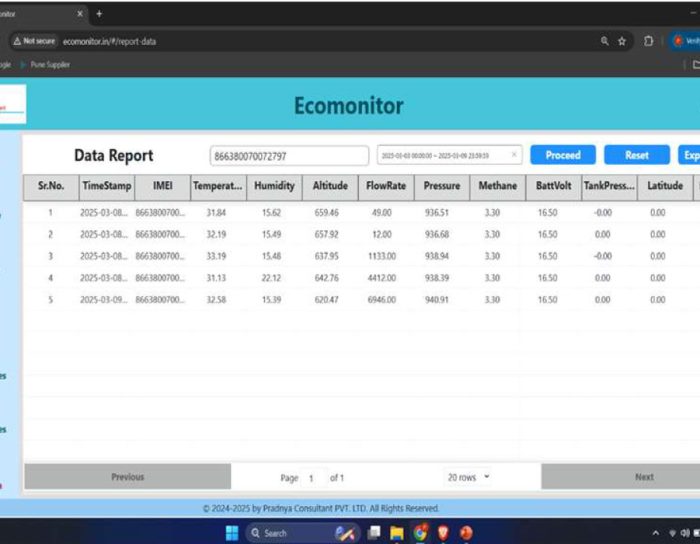Click the IMEI number input field
Image resolution: width=700 pixels, height=544 pixels.
click(x=289, y=156)
